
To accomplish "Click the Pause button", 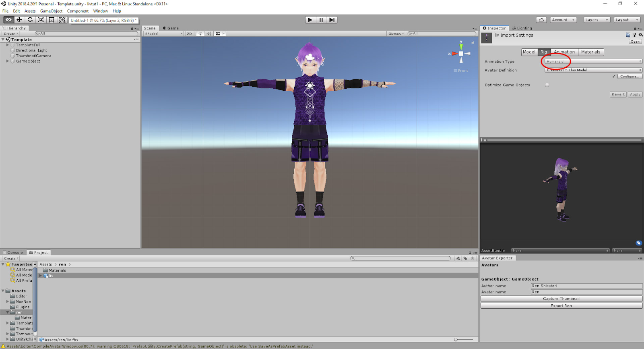I will (x=321, y=20).
